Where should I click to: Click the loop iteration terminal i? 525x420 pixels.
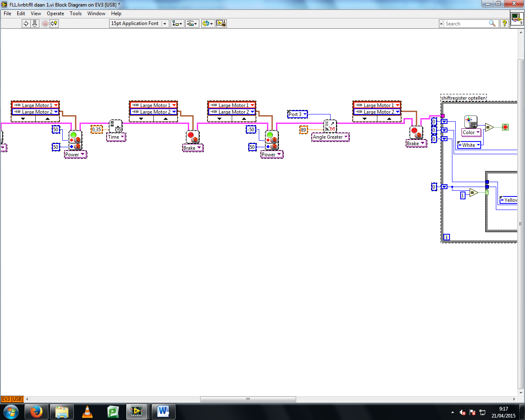pos(447,237)
